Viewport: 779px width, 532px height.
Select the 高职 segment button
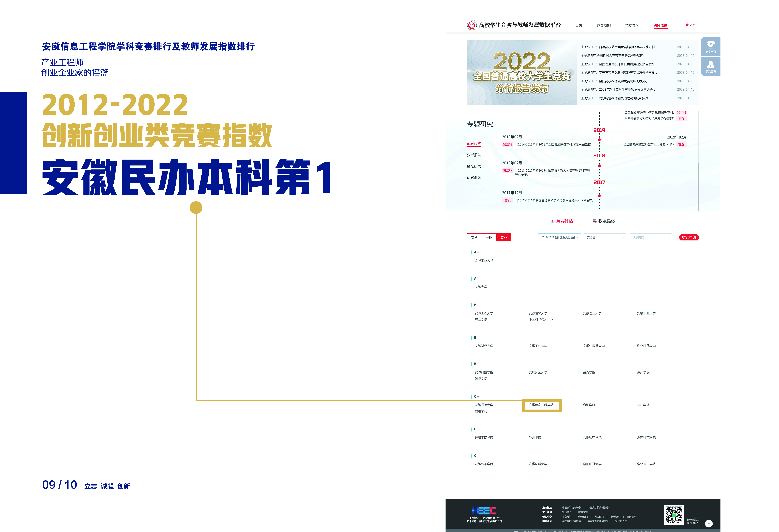click(489, 238)
